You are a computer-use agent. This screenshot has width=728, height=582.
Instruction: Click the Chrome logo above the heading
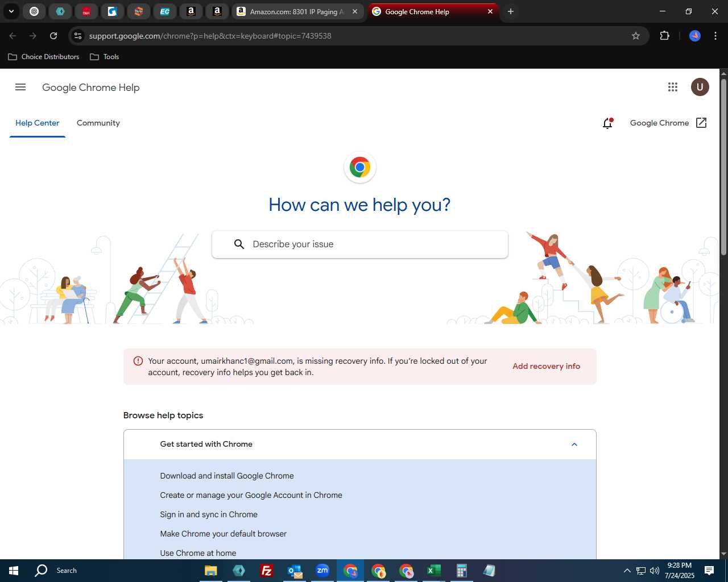coord(360,167)
